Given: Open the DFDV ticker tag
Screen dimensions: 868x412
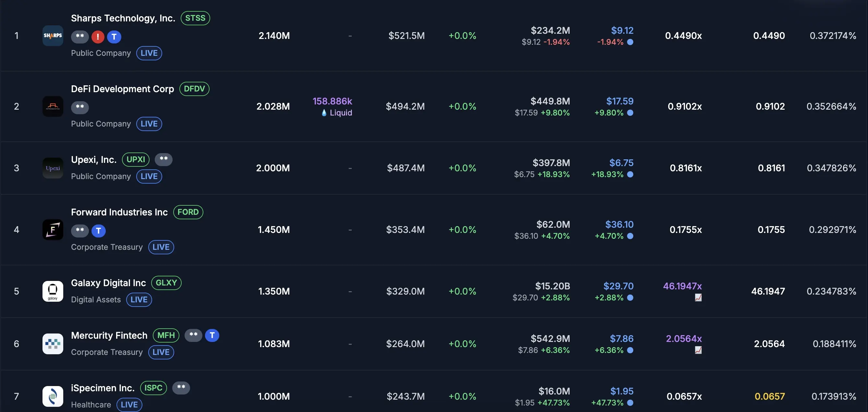Looking at the screenshot, I should (x=194, y=89).
